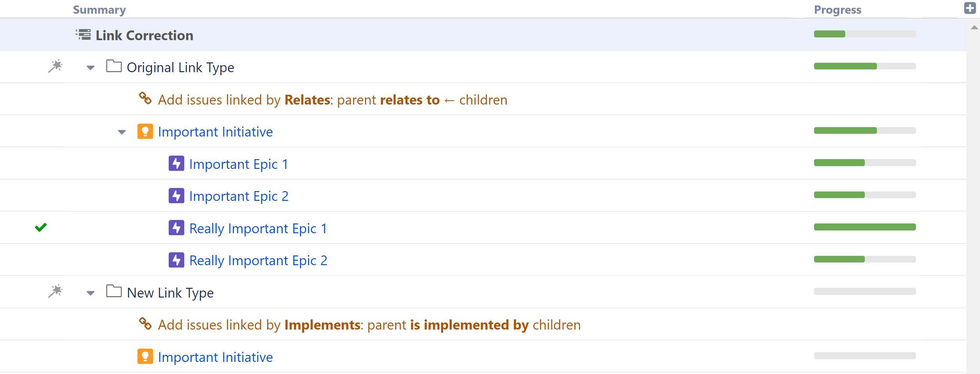Click the structure icon beside Link Correction
Screen dimensions: 980x374
pos(84,35)
